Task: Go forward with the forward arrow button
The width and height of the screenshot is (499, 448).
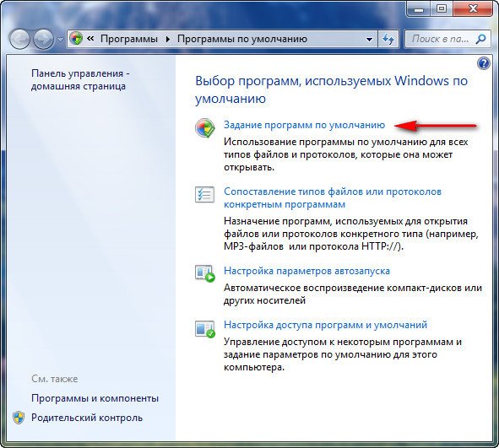Action: click(x=44, y=39)
